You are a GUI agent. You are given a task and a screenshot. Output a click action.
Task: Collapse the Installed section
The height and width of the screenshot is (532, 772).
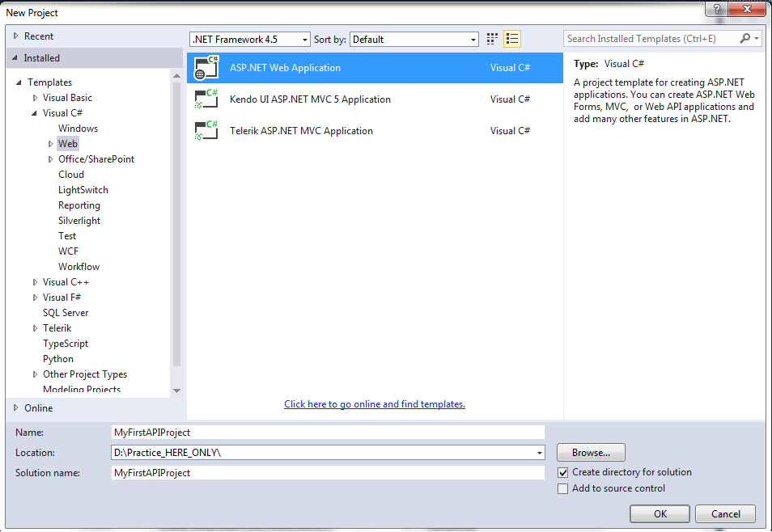click(x=15, y=58)
